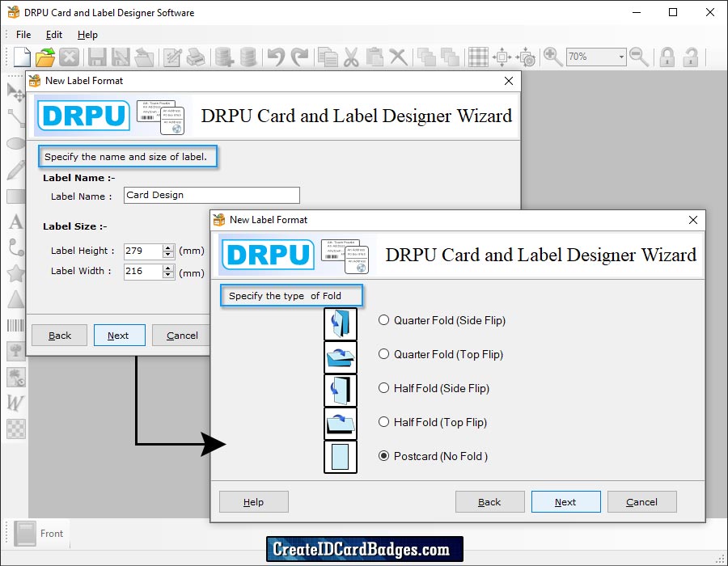The image size is (728, 566).
Task: Click the Cut scissors icon
Action: point(351,57)
